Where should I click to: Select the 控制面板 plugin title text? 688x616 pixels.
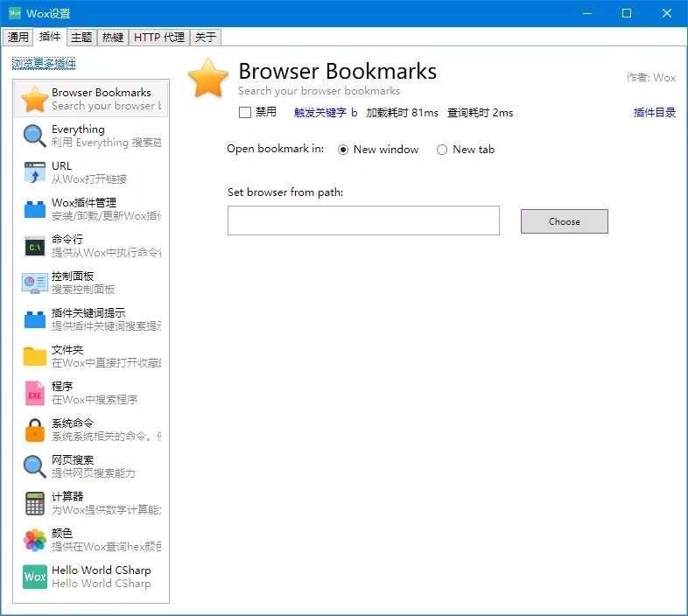pyautogui.click(x=73, y=276)
